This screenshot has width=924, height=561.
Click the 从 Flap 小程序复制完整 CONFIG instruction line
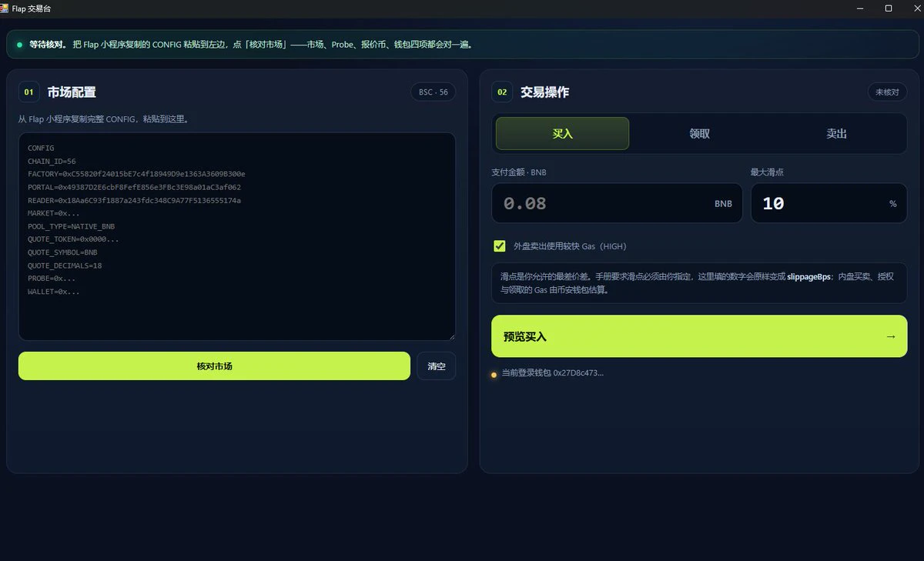tap(103, 119)
